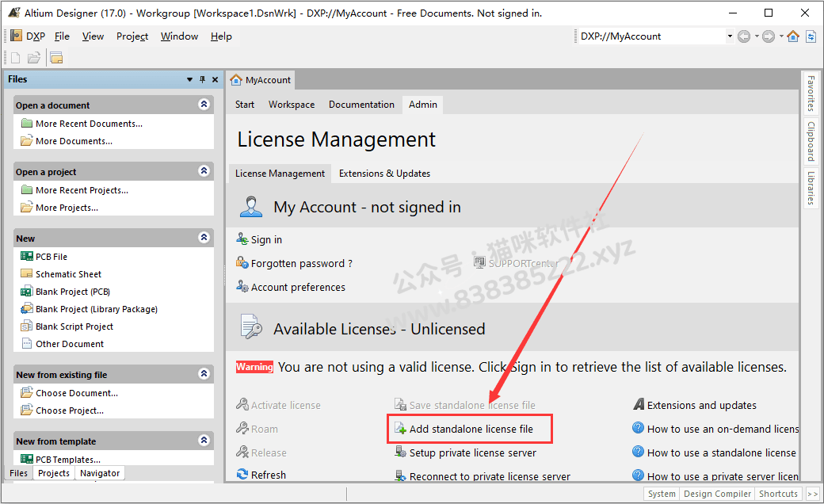This screenshot has height=504, width=824.
Task: Collapse the New from existing file section
Action: (x=204, y=374)
